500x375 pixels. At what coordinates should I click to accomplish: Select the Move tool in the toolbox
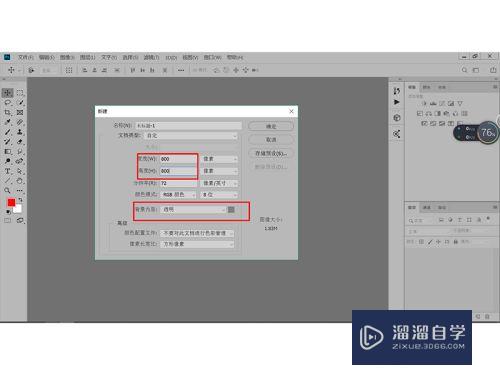[8, 93]
